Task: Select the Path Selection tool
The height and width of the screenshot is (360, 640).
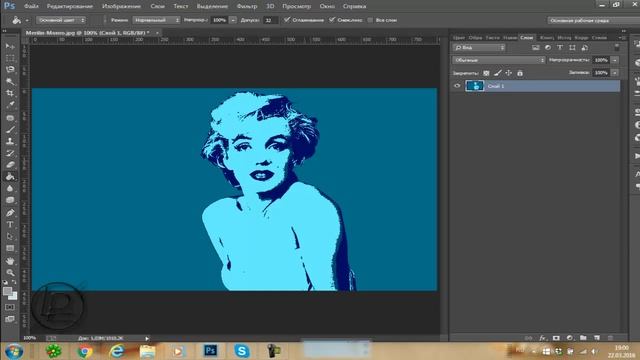Action: (x=10, y=236)
